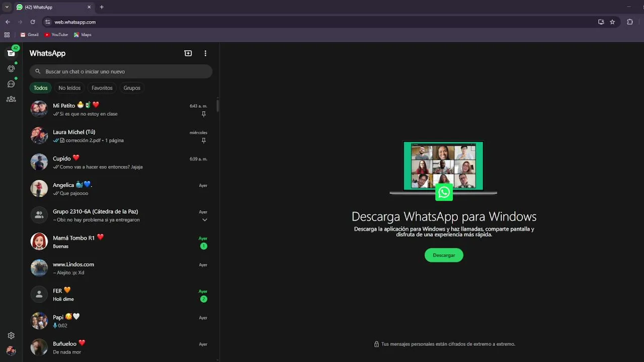Open the three-dot menu beside WhatsApp title
Screen dimensions: 644x362
(x=205, y=53)
